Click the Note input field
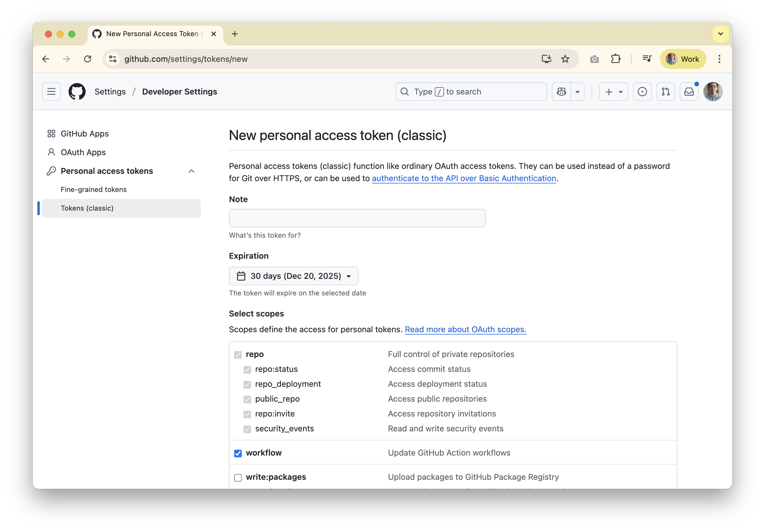 point(357,218)
